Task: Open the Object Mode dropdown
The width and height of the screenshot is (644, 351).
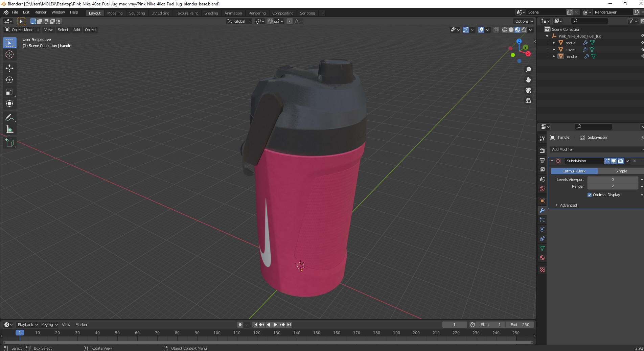Action: (x=22, y=30)
